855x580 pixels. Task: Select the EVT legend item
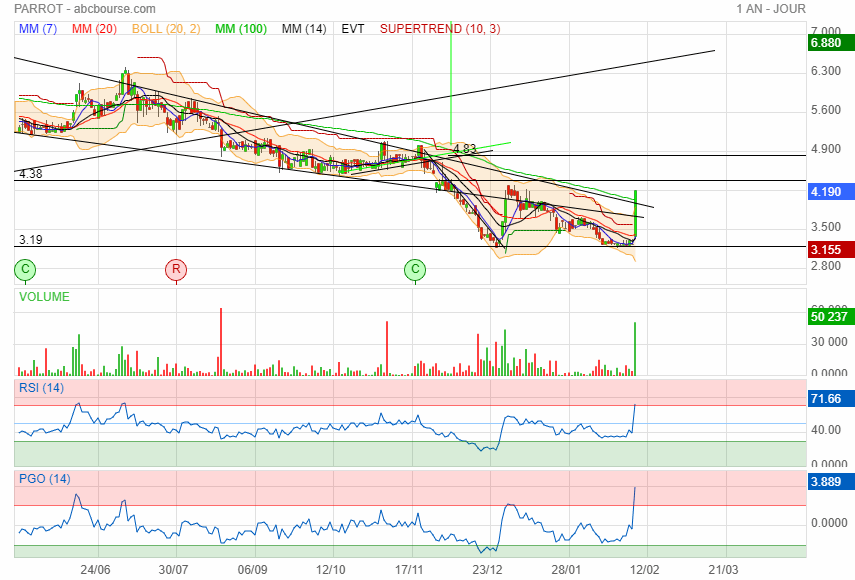point(353,29)
